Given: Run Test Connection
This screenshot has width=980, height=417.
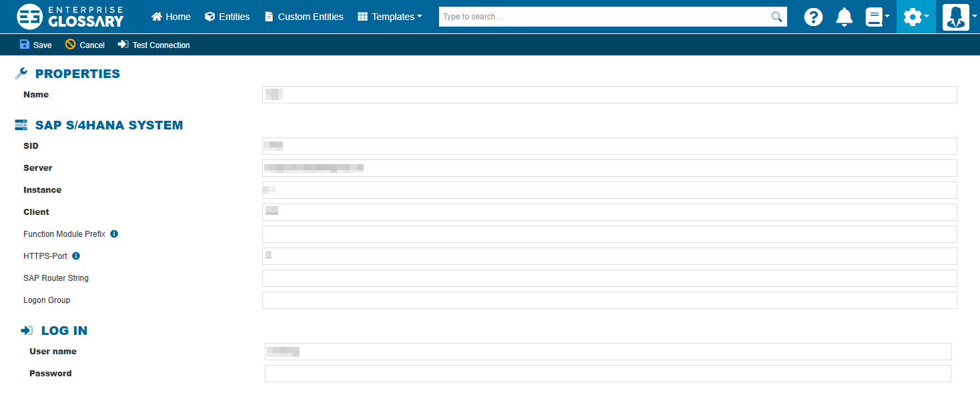Looking at the screenshot, I should click(153, 45).
